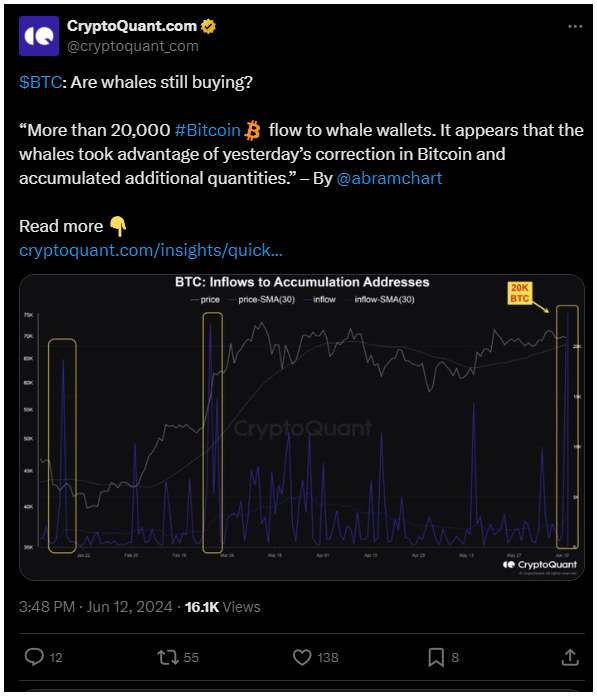Enlarge the BTC inflows chart image
Viewport: 597px width, 696px height.
302,427
